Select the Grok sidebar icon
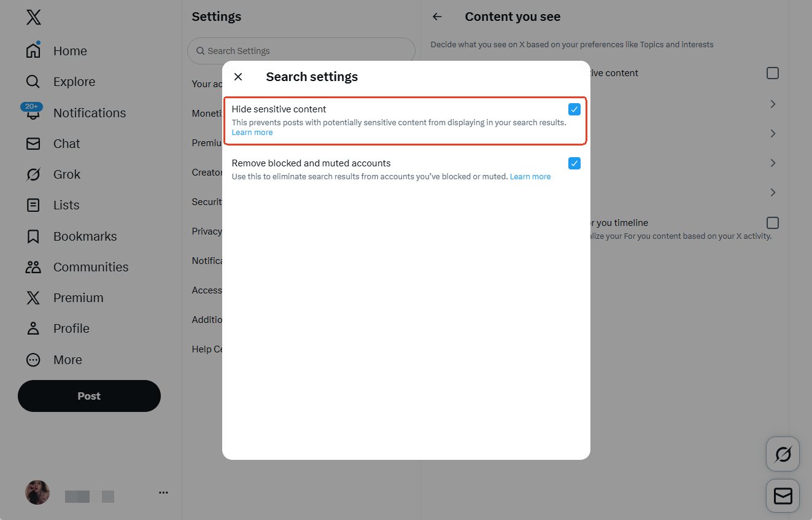The image size is (812, 520). 33,174
